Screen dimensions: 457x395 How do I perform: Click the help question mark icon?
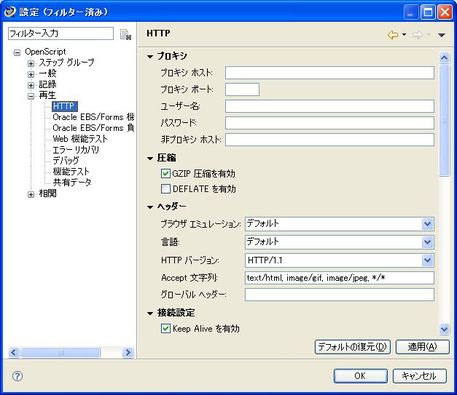click(x=17, y=376)
